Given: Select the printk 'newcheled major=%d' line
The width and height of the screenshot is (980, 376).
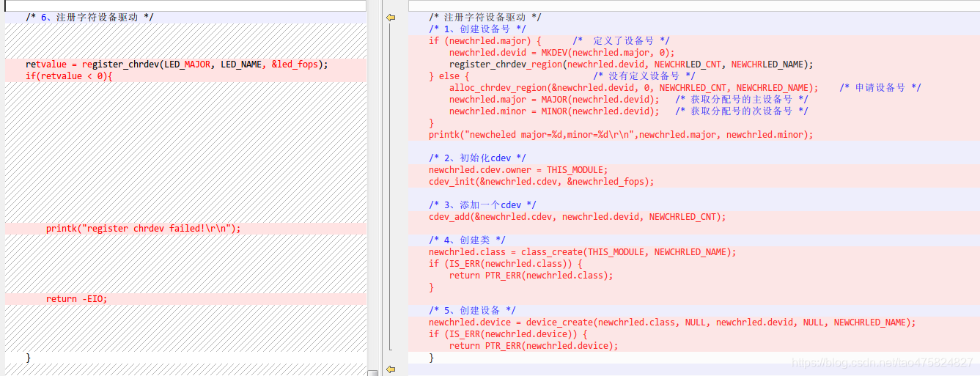Looking at the screenshot, I should tap(621, 135).
